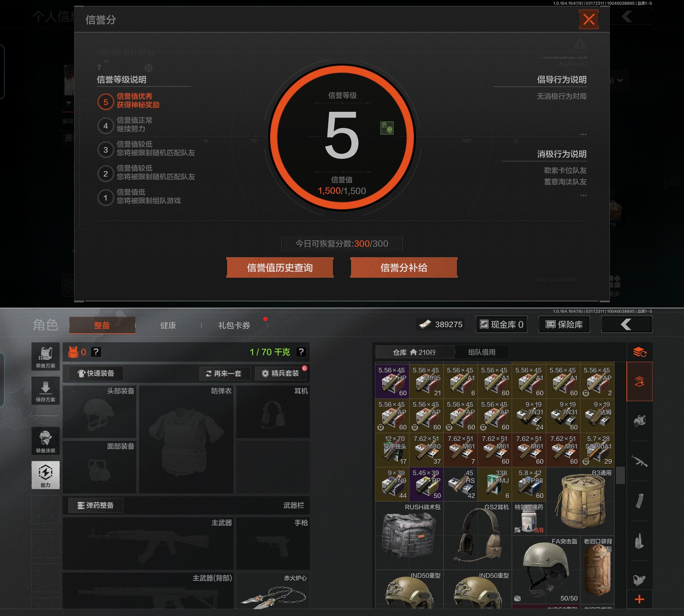Open 装备方案 loadout sidebar icon
Screen dimensions: 684x616
click(x=45, y=357)
